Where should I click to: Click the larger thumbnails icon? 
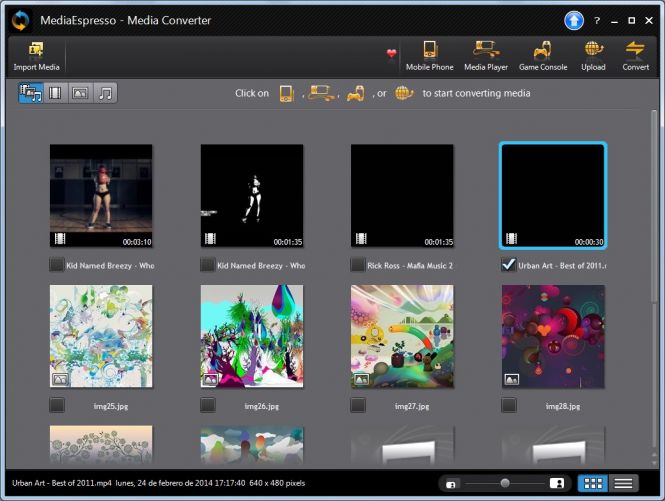coord(557,483)
